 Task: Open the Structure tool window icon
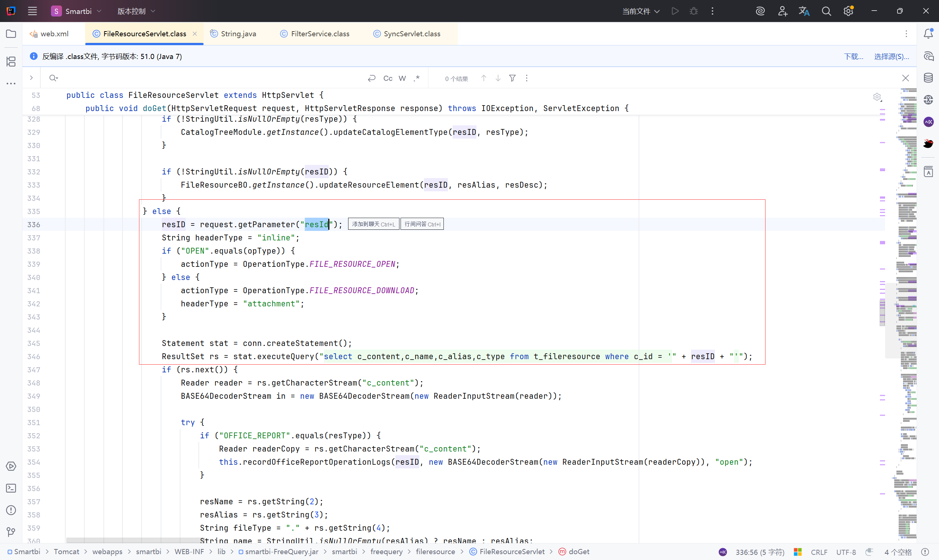pyautogui.click(x=11, y=62)
